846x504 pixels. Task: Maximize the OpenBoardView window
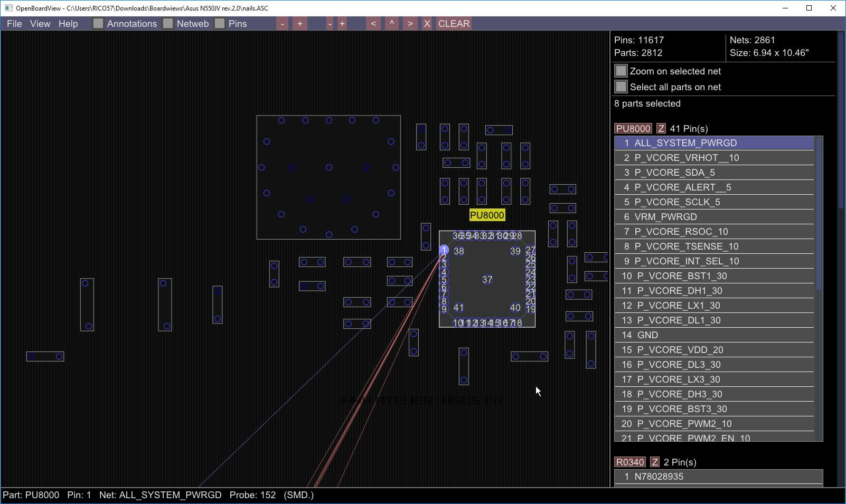coord(809,8)
